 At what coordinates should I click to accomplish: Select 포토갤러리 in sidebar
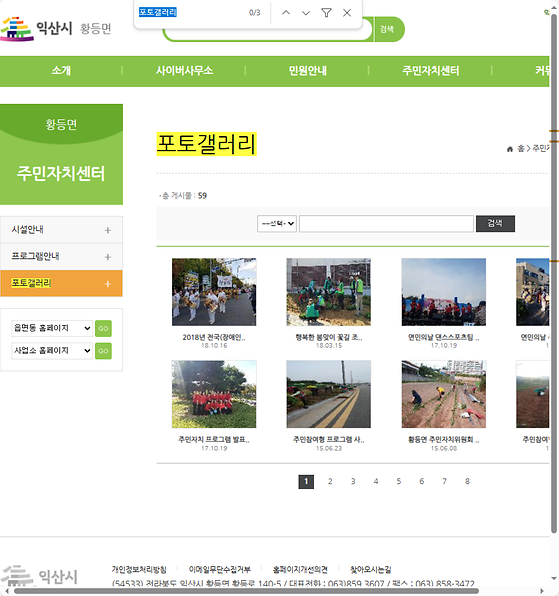click(x=31, y=283)
